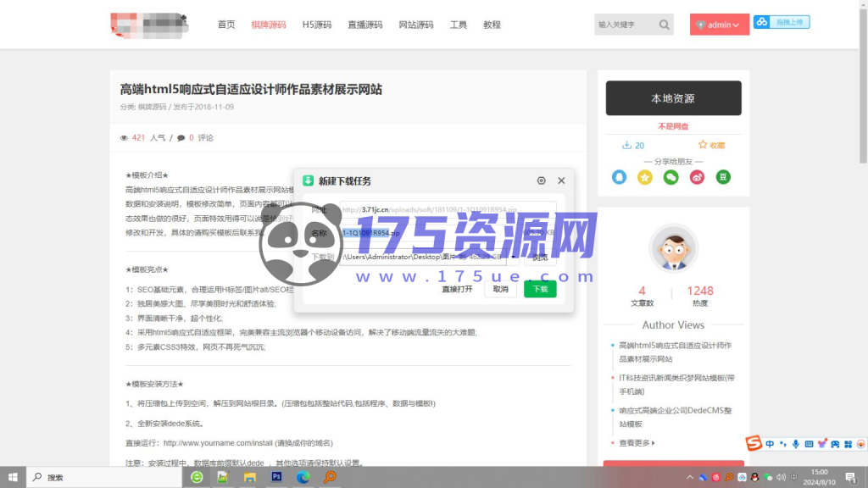The width and height of the screenshot is (868, 488).
Task: Click the green 下载 button in dialog
Action: click(x=540, y=289)
